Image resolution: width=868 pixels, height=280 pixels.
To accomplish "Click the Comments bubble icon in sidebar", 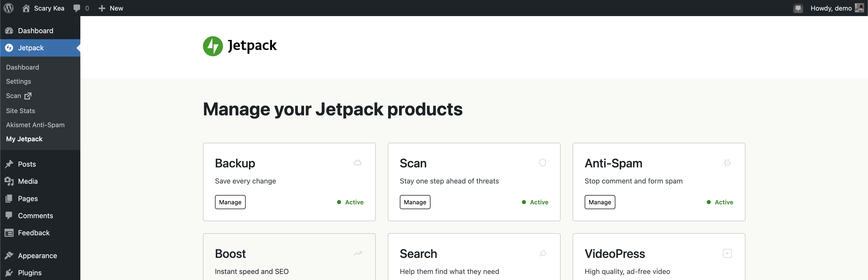I will 9,216.
